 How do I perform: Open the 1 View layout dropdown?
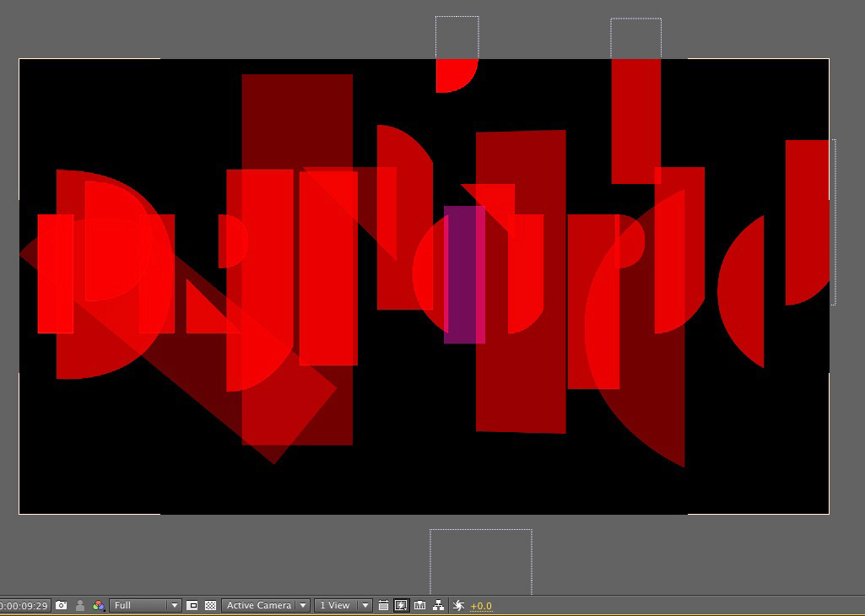343,606
